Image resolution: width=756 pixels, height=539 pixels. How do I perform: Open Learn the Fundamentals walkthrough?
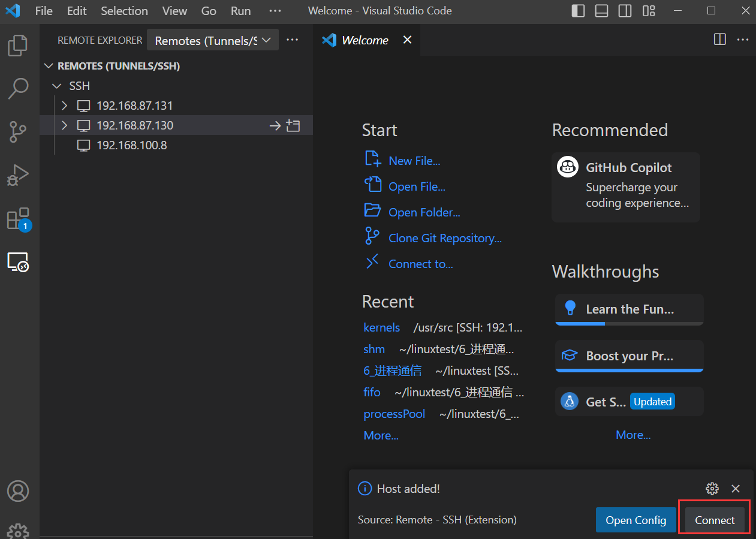click(x=630, y=309)
